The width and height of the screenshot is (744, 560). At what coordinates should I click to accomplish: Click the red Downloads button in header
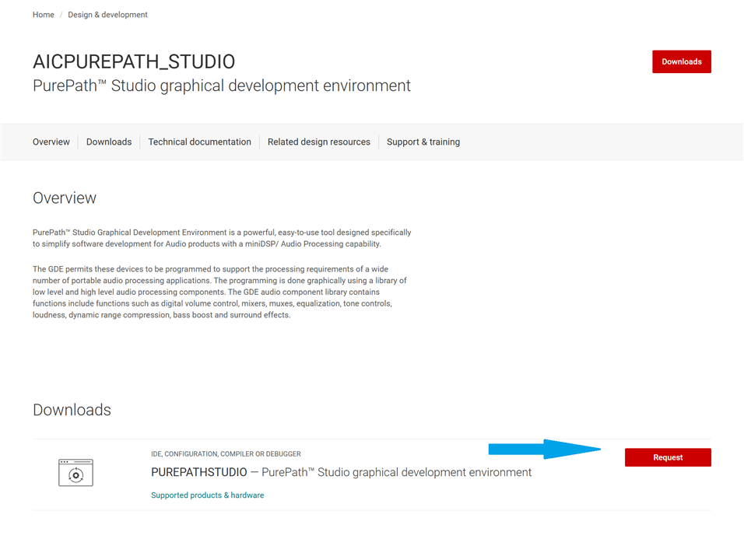tap(682, 61)
